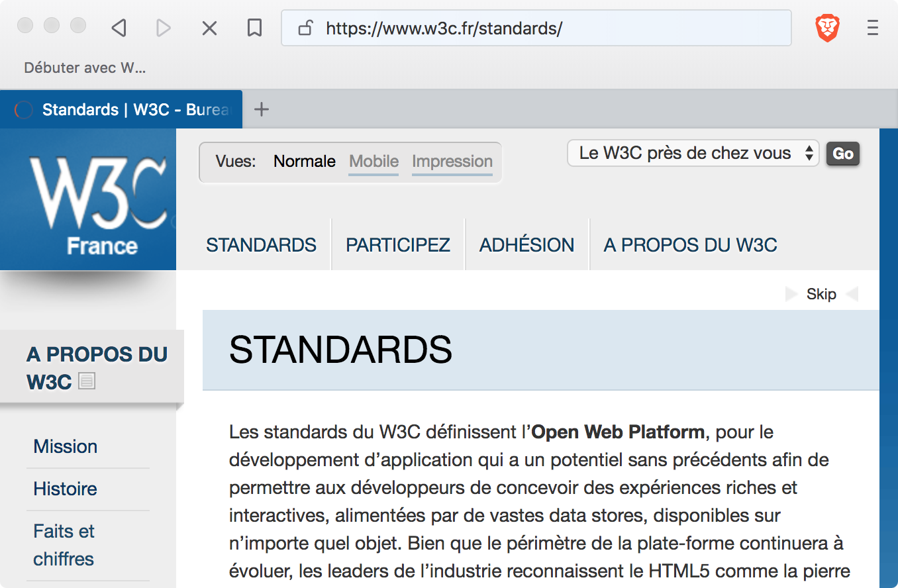Stop loading the page with X icon
The height and width of the screenshot is (588, 898).
[209, 28]
